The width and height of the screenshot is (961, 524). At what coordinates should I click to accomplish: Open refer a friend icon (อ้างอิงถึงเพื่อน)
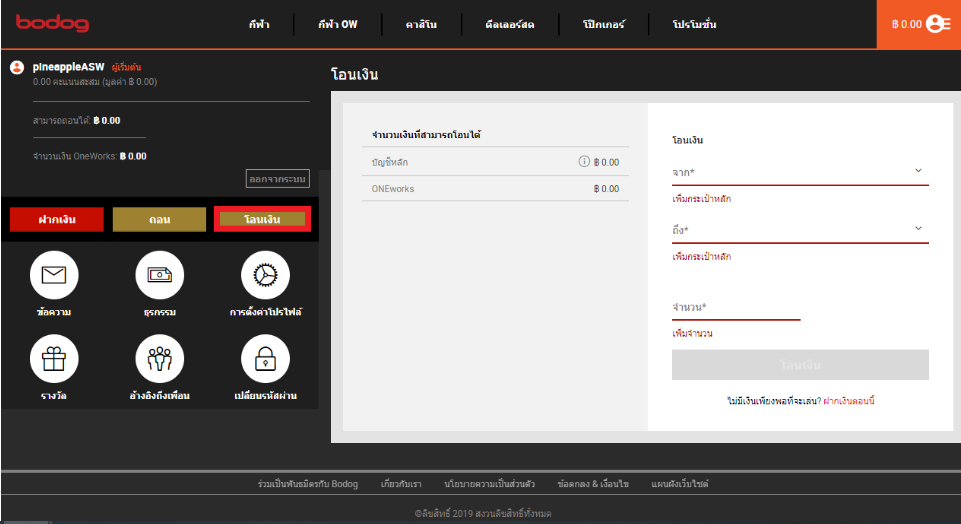point(159,359)
